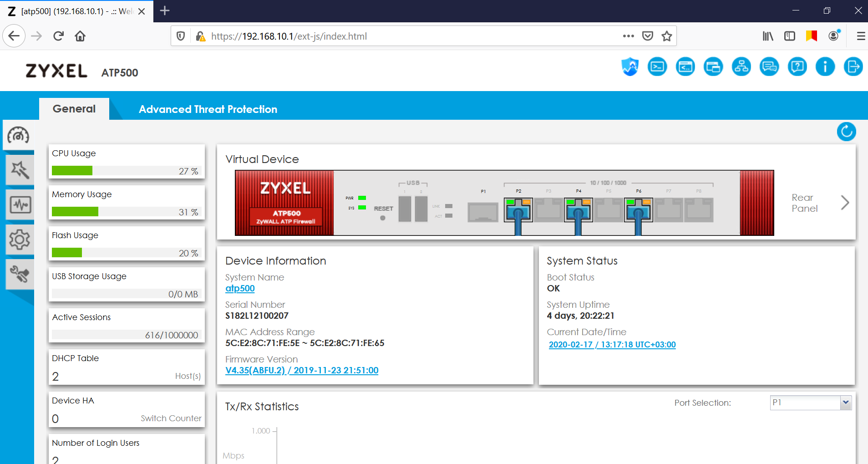Screen dimensions: 868x464
Task: Click the Memory Usage progress bar
Action: 127,212
